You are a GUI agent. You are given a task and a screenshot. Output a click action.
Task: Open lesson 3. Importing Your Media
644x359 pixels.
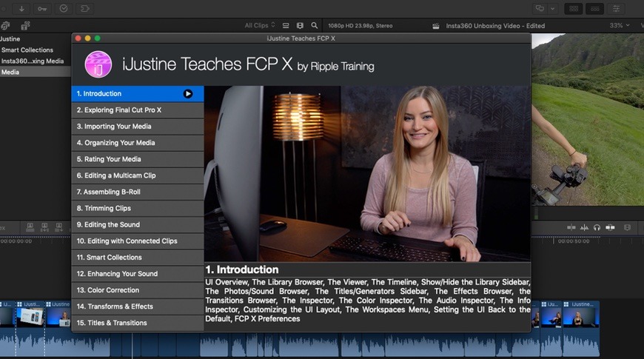point(138,127)
